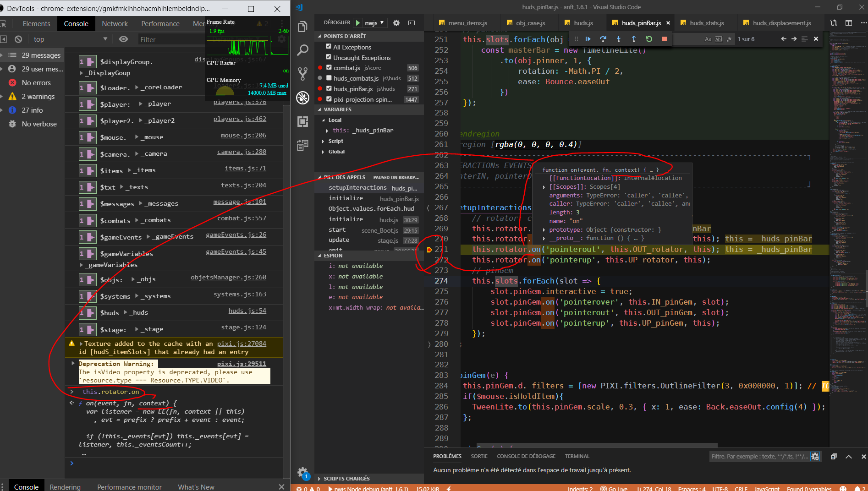Image resolution: width=868 pixels, height=491 pixels.
Task: Clear the DevTools console
Action: (18, 39)
